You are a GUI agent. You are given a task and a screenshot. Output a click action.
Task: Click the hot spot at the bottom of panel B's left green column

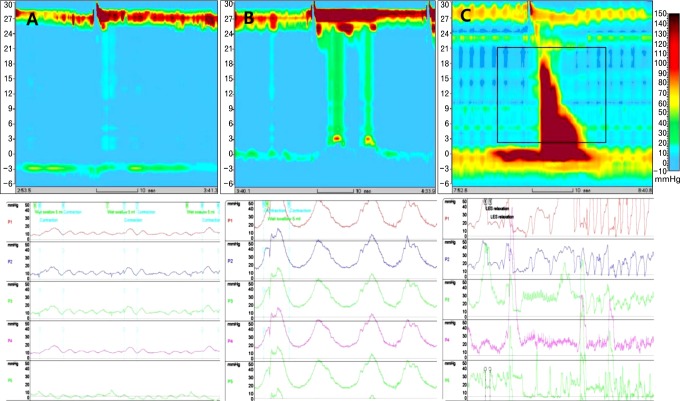pos(337,138)
